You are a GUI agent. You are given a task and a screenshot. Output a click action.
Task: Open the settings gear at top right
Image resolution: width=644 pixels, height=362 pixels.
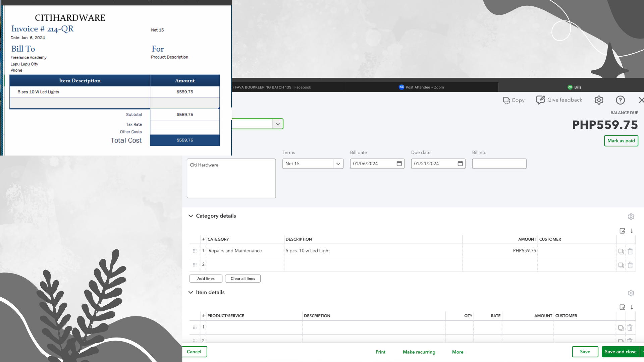[x=599, y=100]
